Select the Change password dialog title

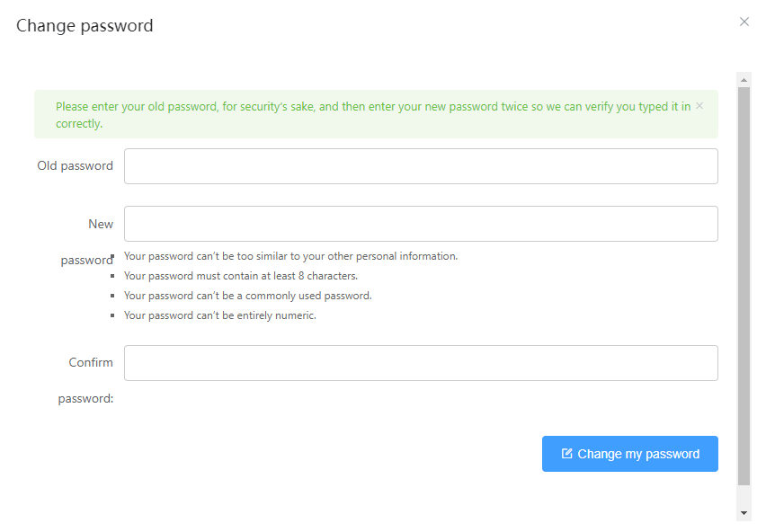click(x=84, y=26)
